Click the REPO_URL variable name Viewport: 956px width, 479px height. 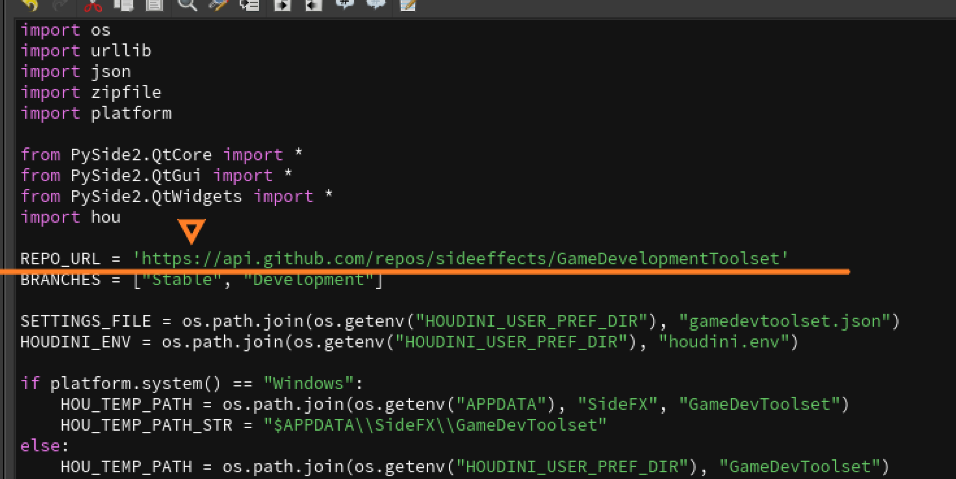(x=60, y=258)
